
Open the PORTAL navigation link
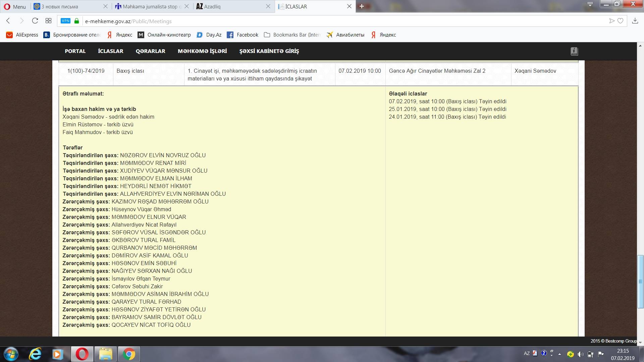pos(75,51)
